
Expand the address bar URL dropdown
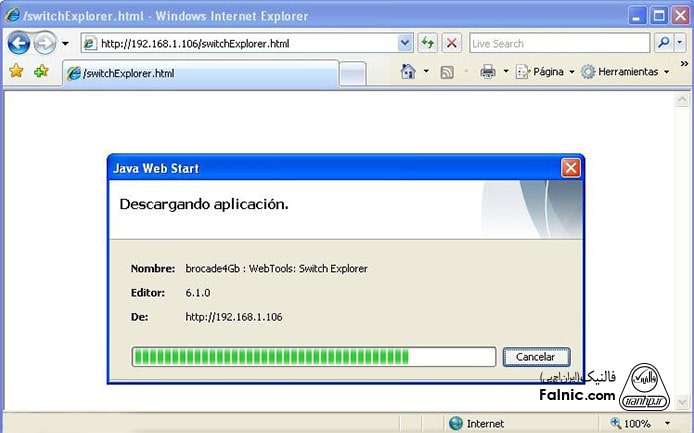point(405,44)
